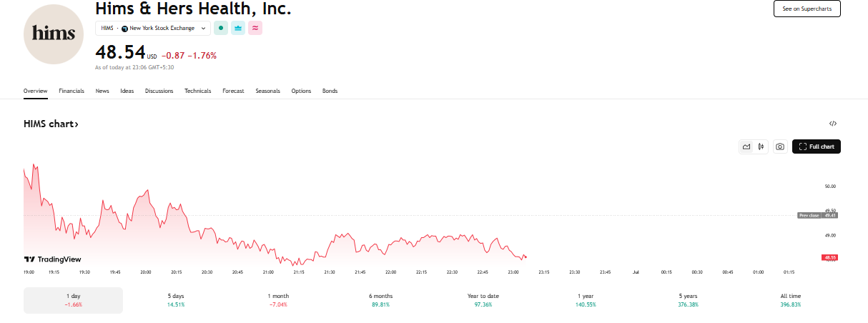868x323 pixels.
Task: Select the 6 months range
Action: click(x=380, y=300)
